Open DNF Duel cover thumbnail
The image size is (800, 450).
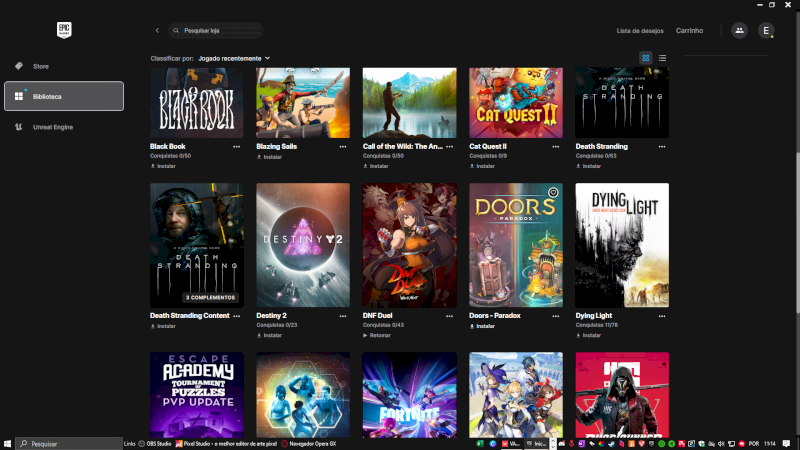click(410, 245)
